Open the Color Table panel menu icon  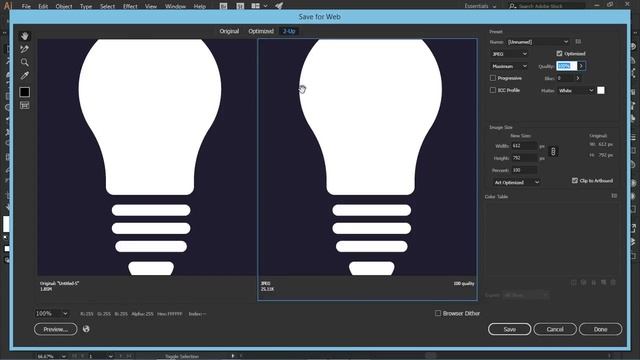point(614,196)
